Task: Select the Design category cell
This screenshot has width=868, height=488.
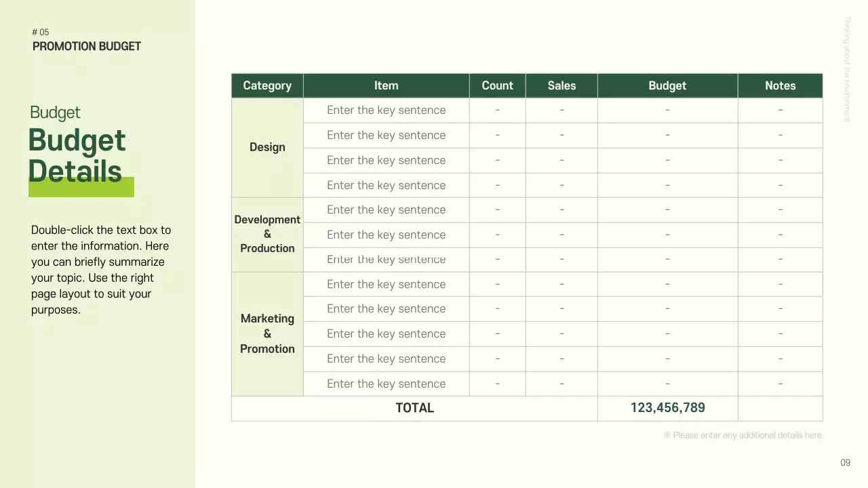Action: coord(267,147)
